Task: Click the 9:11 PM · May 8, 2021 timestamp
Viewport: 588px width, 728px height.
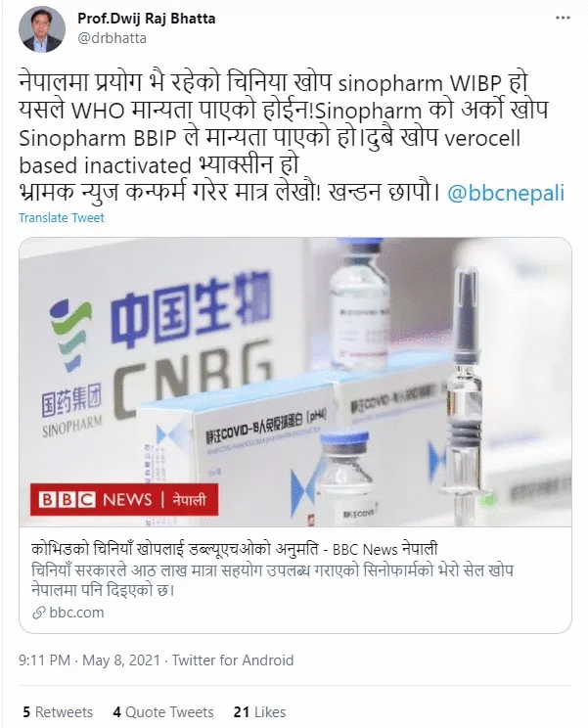Action: (89, 660)
